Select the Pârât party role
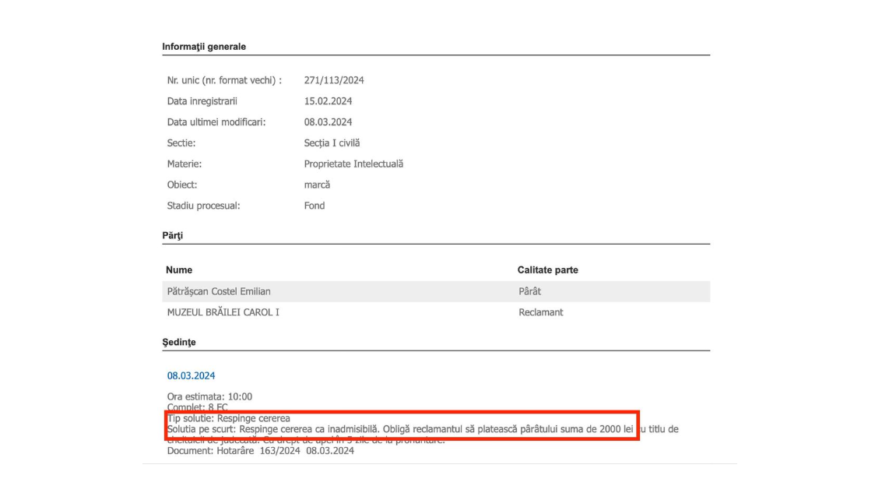The image size is (875, 500). point(531,291)
